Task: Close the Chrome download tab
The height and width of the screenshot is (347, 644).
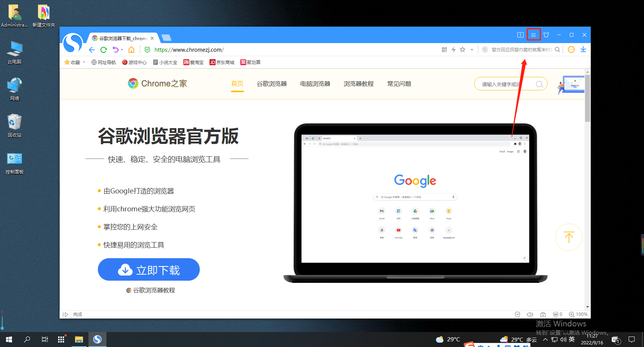Action: [152, 38]
